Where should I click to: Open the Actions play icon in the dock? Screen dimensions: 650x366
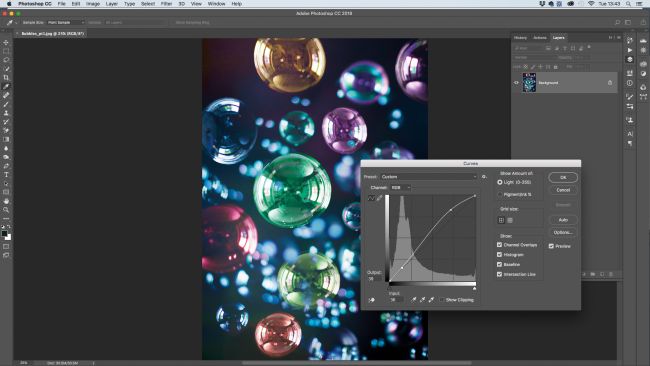(630, 50)
